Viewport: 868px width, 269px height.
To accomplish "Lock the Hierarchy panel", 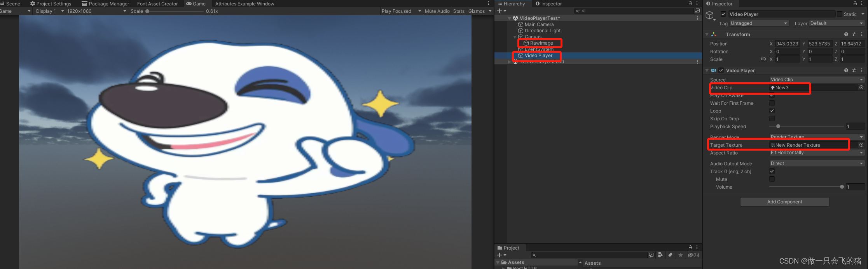I will (x=690, y=3).
